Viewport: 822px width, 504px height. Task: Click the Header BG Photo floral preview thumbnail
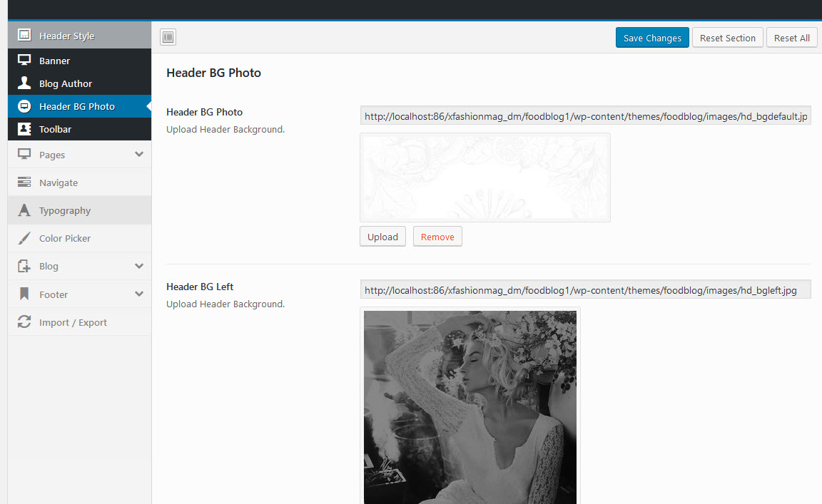(x=485, y=178)
